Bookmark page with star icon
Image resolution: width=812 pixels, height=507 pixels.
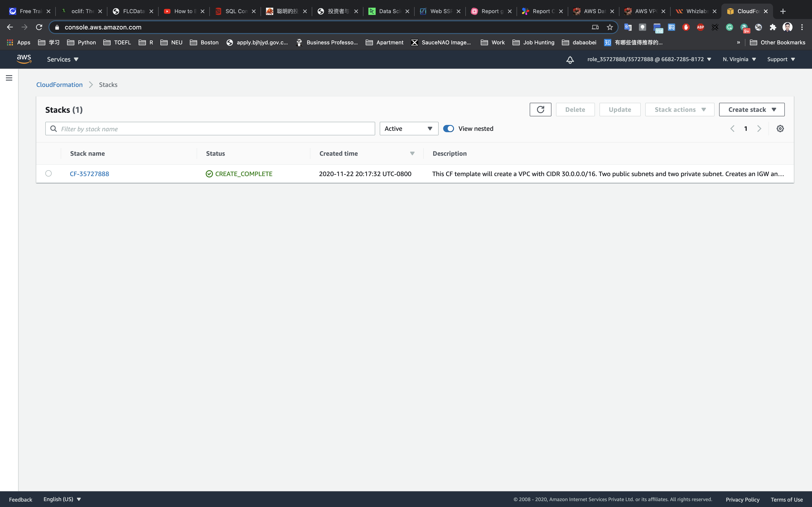(610, 27)
